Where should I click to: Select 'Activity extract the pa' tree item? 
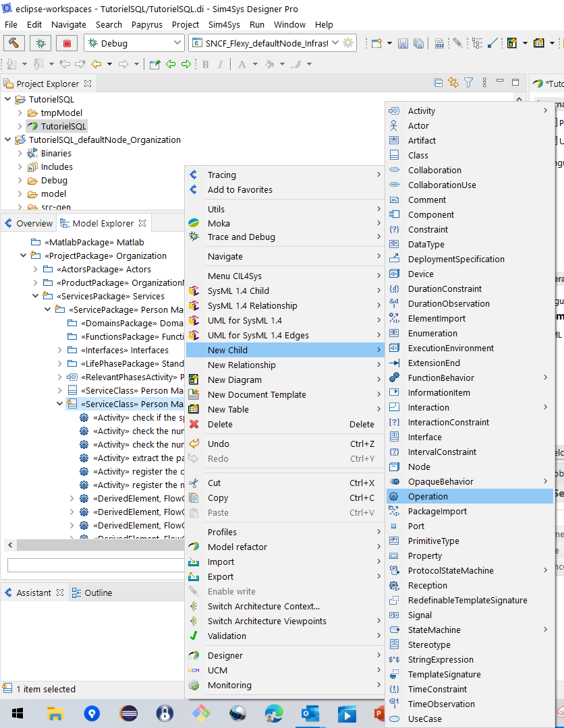pyautogui.click(x=132, y=458)
